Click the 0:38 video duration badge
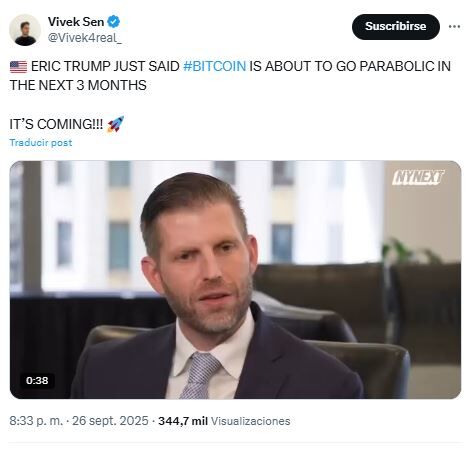472x450 pixels. 37,380
